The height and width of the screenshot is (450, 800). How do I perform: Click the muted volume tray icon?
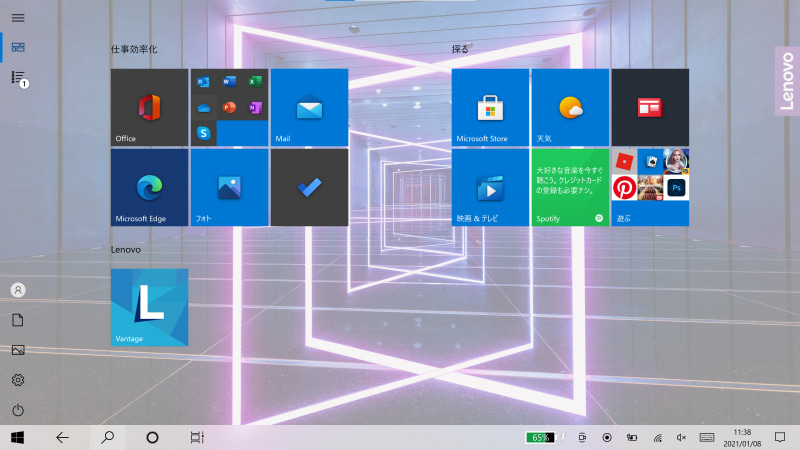click(681, 438)
